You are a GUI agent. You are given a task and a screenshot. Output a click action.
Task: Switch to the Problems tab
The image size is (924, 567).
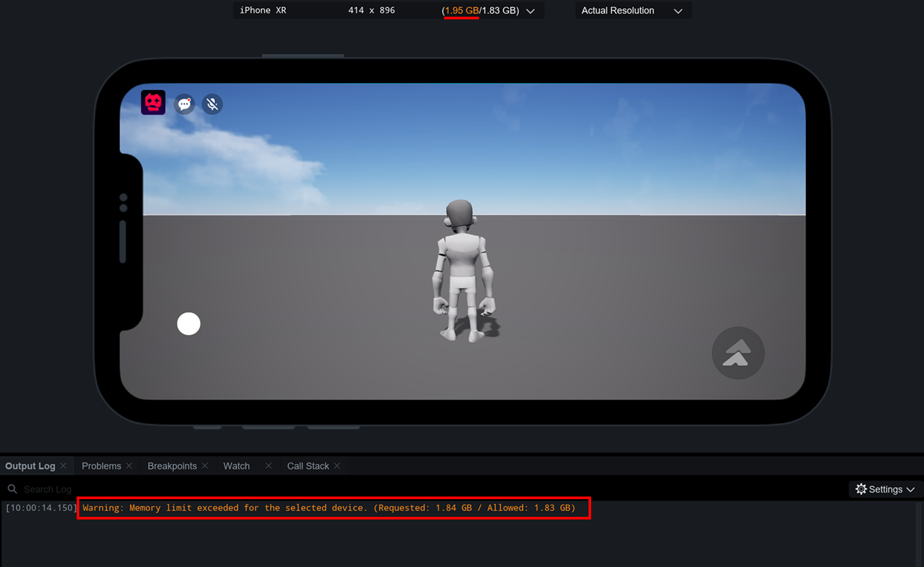pyautogui.click(x=101, y=466)
